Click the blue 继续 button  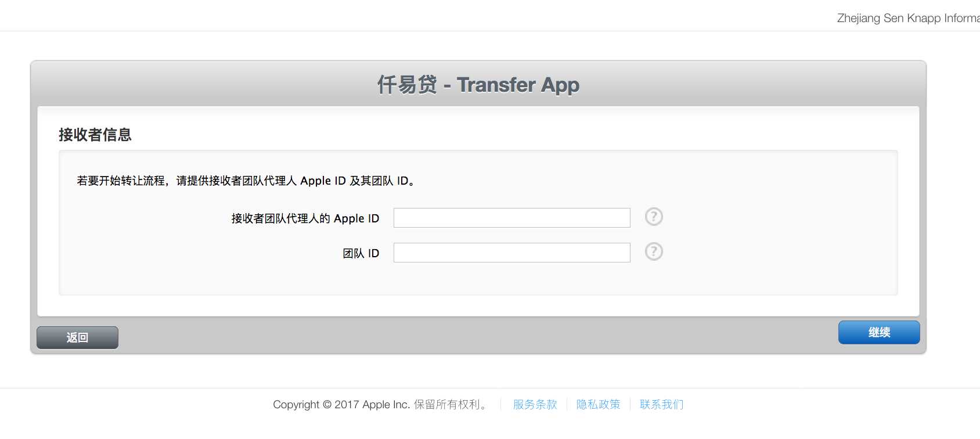[x=879, y=332]
